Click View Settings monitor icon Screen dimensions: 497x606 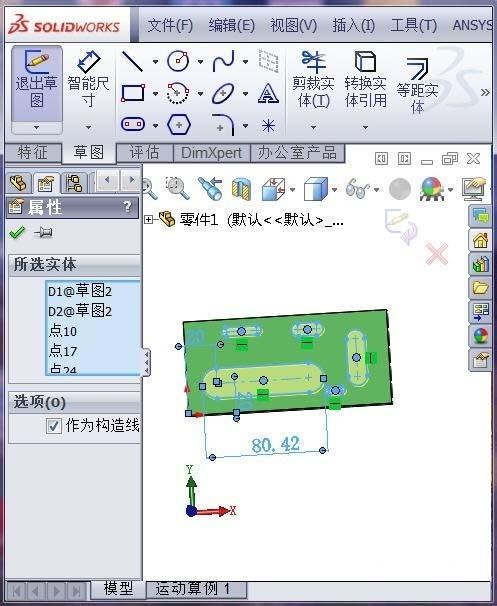pyautogui.click(x=474, y=189)
